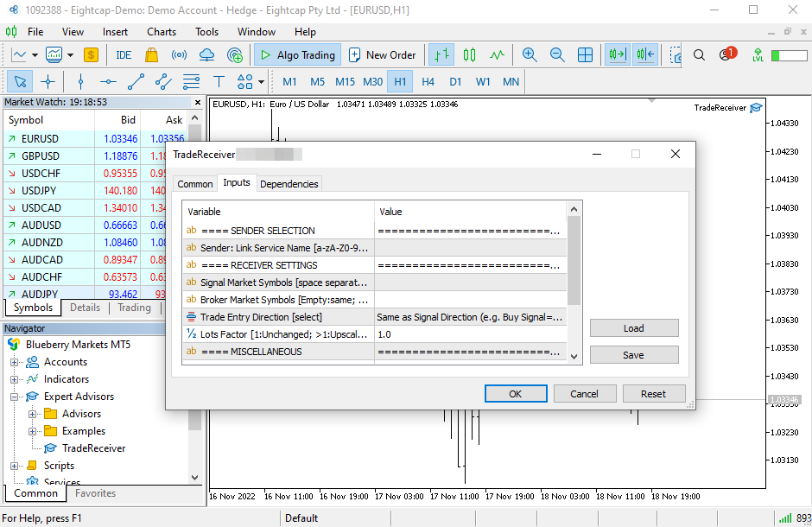Open the Charts menu
Screen dimensions: 812x527
tap(162, 32)
